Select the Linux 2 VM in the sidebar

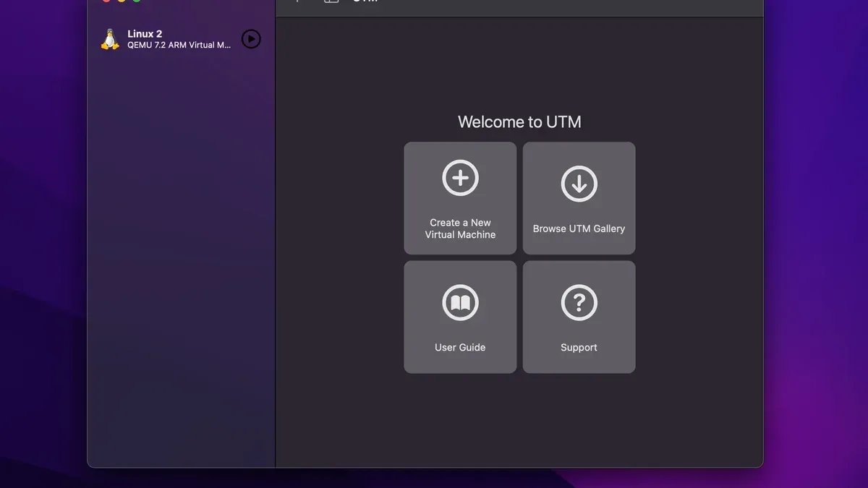(x=181, y=39)
